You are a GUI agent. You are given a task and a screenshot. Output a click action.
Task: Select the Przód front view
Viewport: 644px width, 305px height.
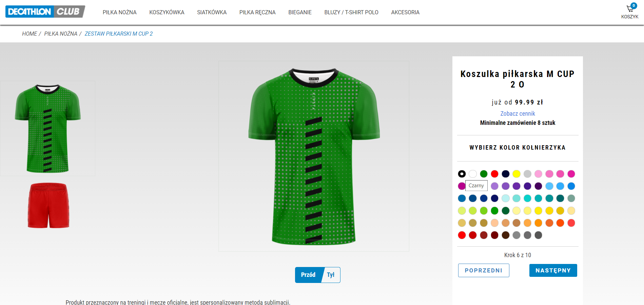tap(308, 275)
